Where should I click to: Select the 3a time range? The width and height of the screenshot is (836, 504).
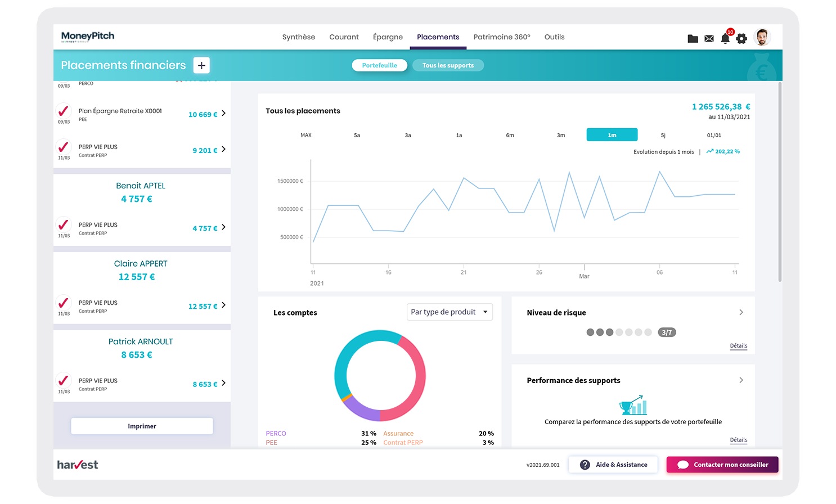coord(408,135)
